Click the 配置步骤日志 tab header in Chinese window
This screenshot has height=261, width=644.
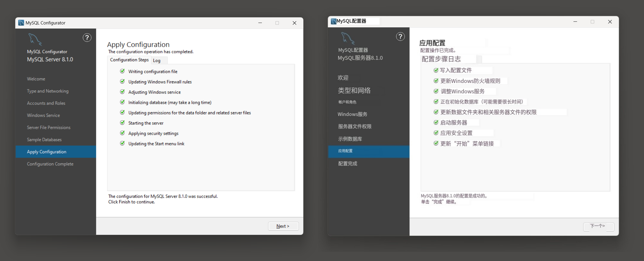(441, 59)
